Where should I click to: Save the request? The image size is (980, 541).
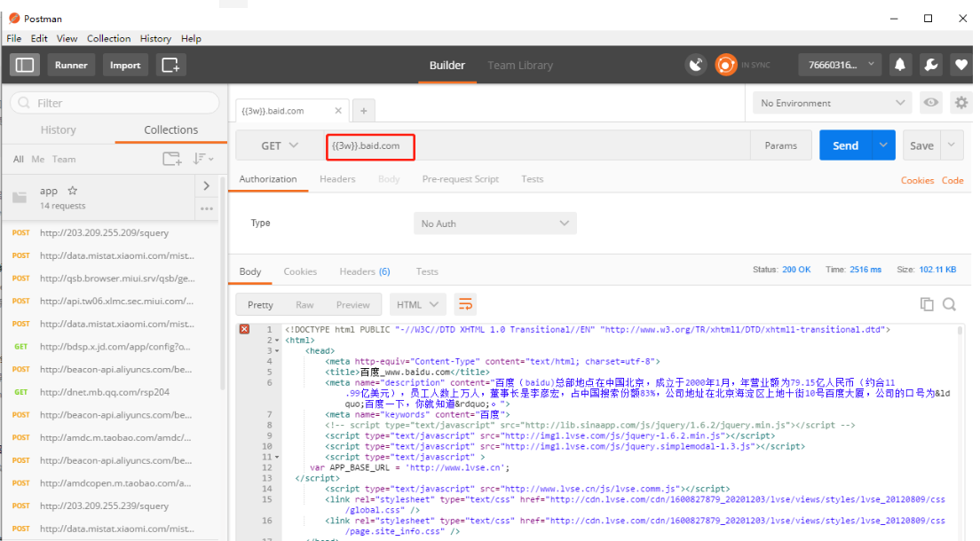(x=921, y=145)
